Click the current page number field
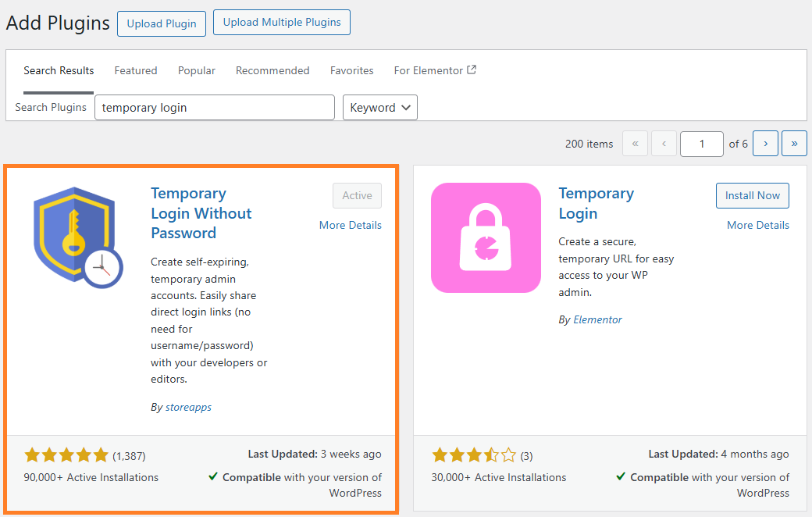Image resolution: width=812 pixels, height=517 pixels. tap(702, 144)
